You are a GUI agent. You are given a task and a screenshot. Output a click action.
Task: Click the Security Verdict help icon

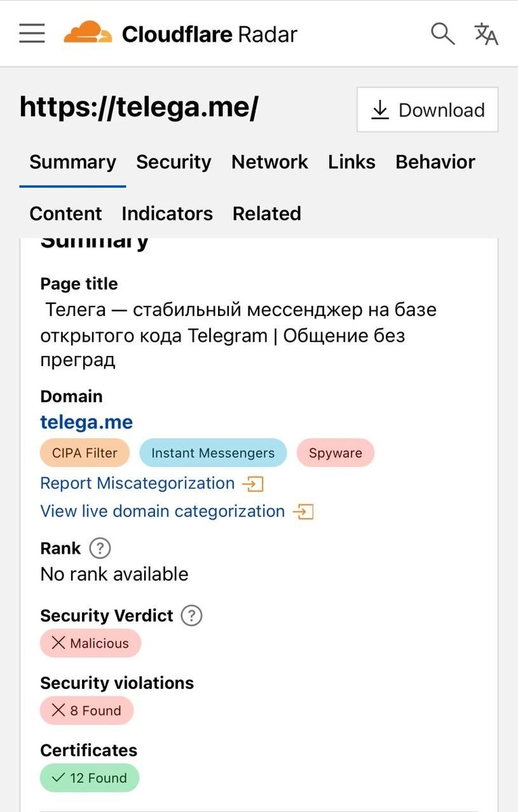[192, 616]
